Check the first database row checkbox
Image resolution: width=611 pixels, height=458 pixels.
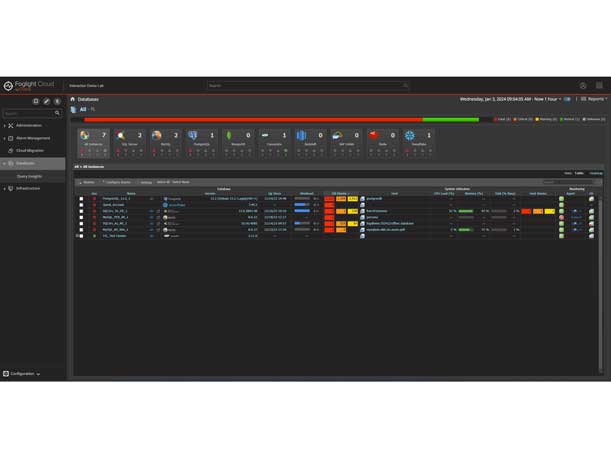point(82,199)
